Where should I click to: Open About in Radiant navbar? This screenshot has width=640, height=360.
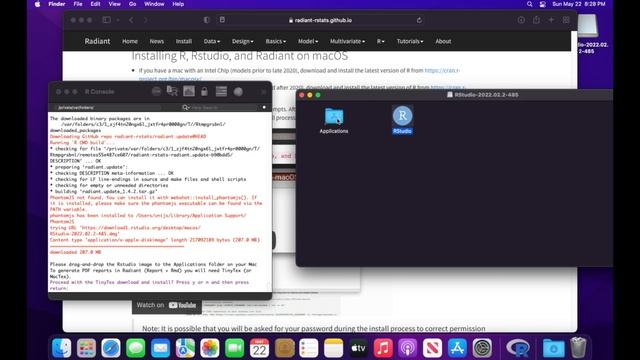coord(443,41)
